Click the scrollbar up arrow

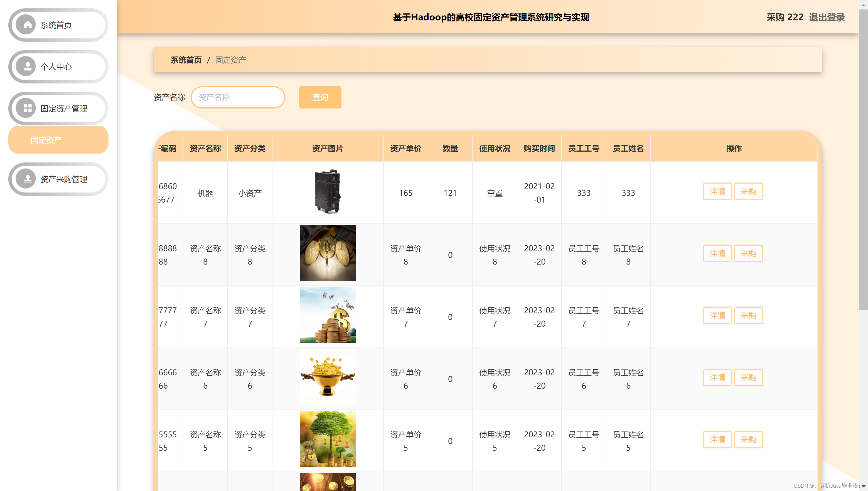[863, 4]
